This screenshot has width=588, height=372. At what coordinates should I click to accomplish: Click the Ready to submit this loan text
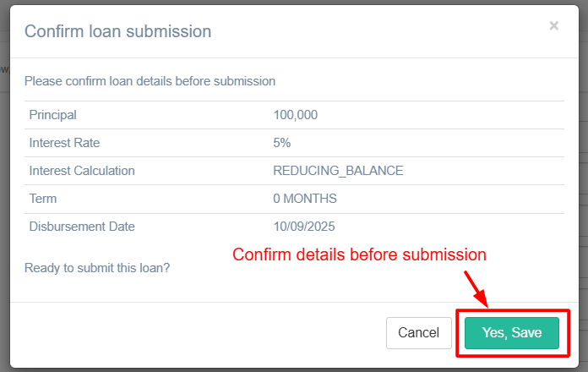click(x=97, y=268)
